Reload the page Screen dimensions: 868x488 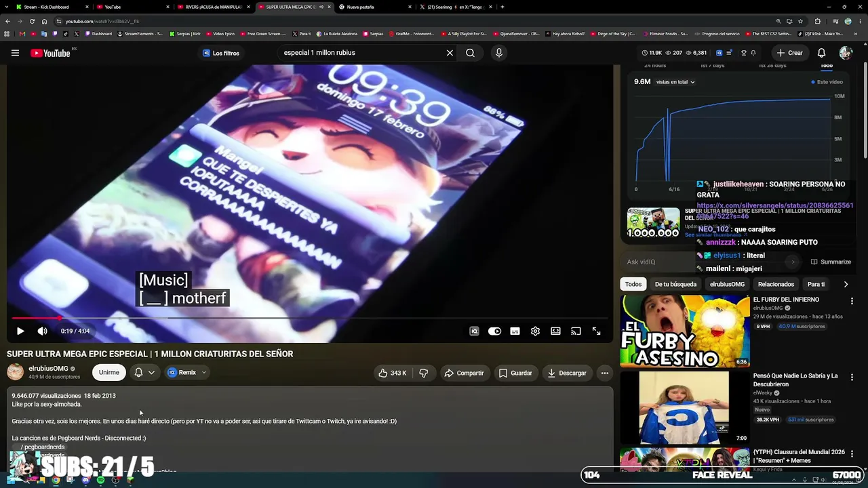(33, 21)
